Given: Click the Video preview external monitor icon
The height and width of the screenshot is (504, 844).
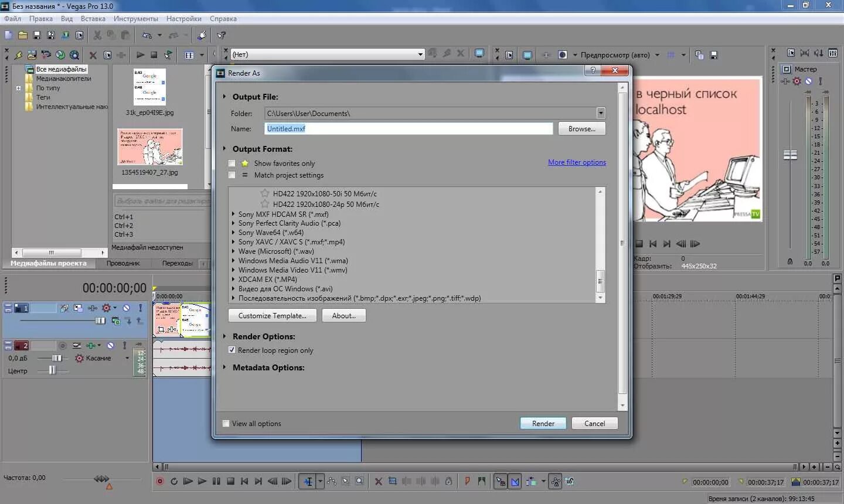Looking at the screenshot, I should click(x=527, y=55).
